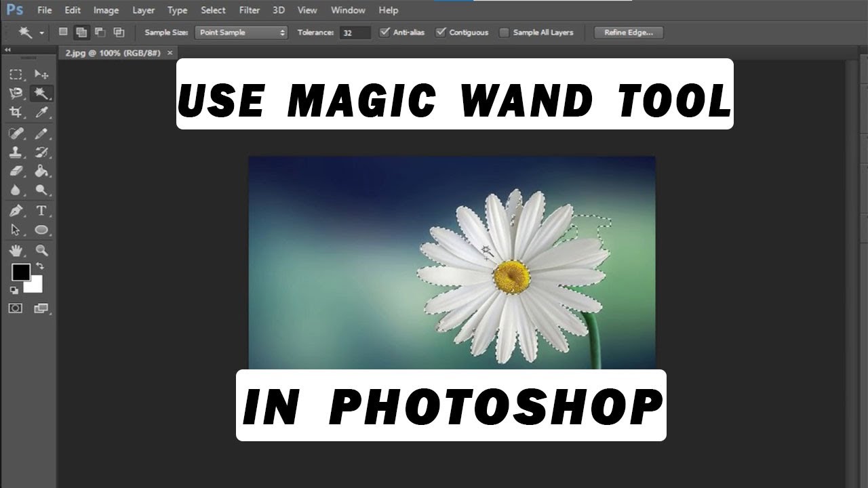
Task: Select the Crop tool
Action: [x=16, y=112]
